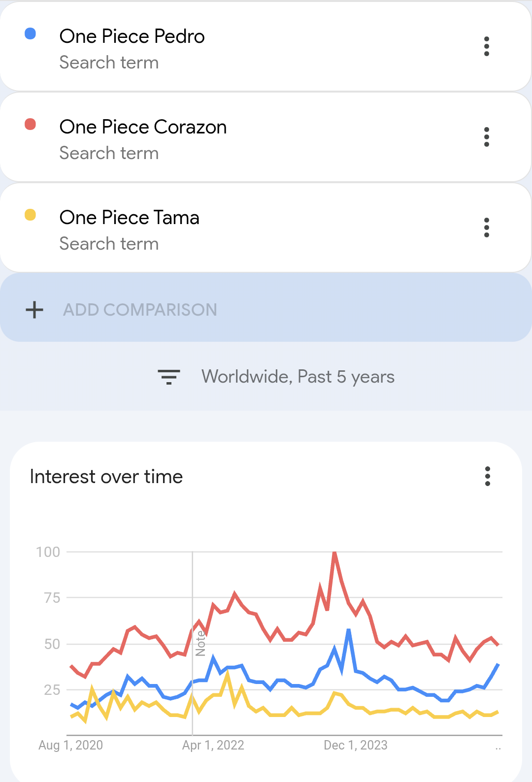Click red dot beside One Piece Corazon

pyautogui.click(x=31, y=124)
